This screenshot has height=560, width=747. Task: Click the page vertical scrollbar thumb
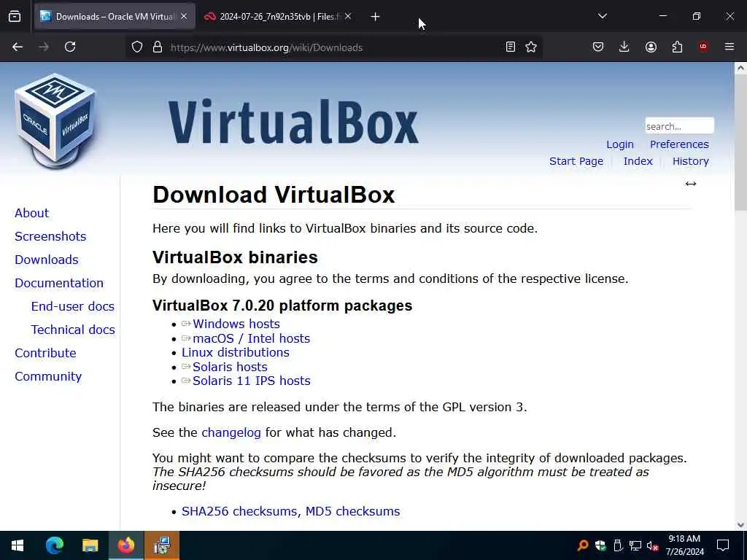coord(740,142)
